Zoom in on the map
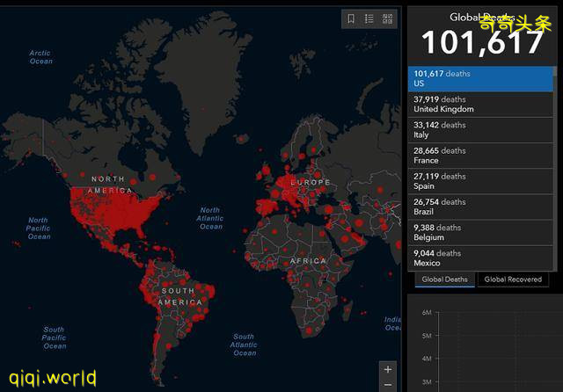Screen dimensions: 563x392 point(388,369)
